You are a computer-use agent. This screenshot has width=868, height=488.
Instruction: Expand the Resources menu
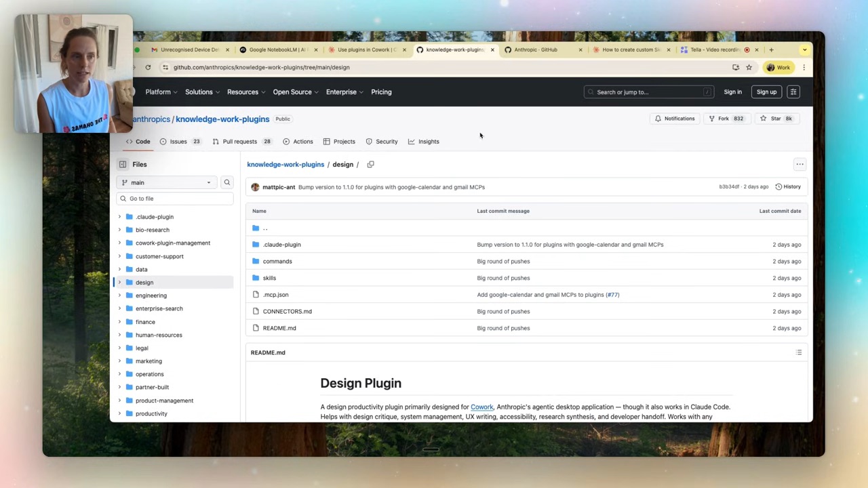click(x=246, y=92)
